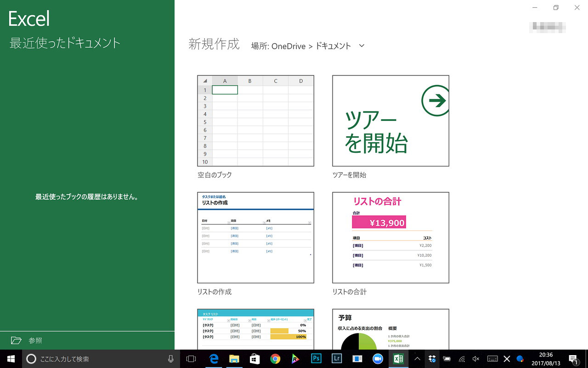Viewport: 588px width, 368px height.
Task: Open the リストの合計 template thumbnail
Action: pyautogui.click(x=390, y=237)
